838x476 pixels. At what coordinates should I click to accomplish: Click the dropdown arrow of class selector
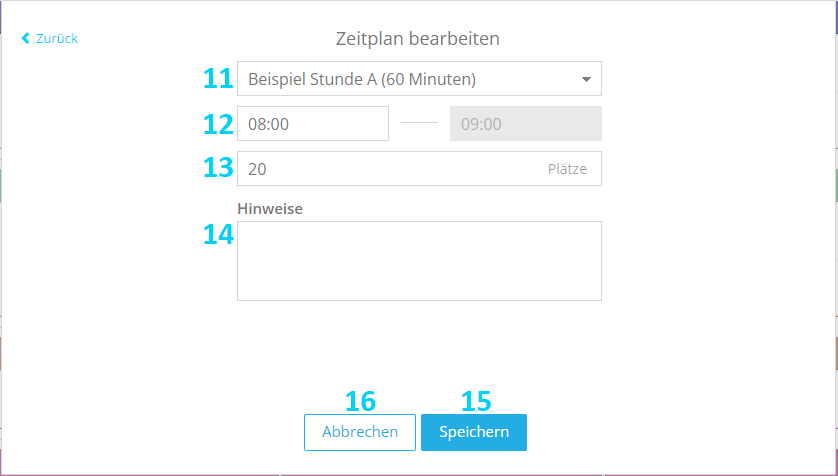point(586,80)
